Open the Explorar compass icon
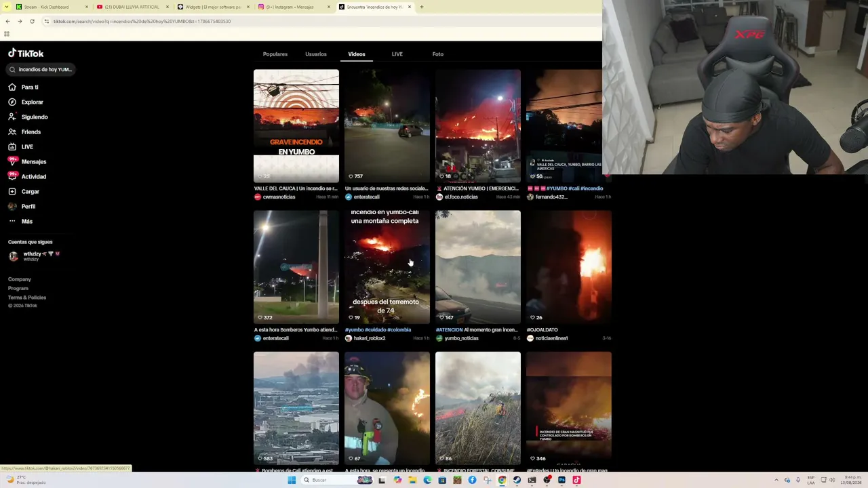The image size is (868, 488). [x=12, y=102]
